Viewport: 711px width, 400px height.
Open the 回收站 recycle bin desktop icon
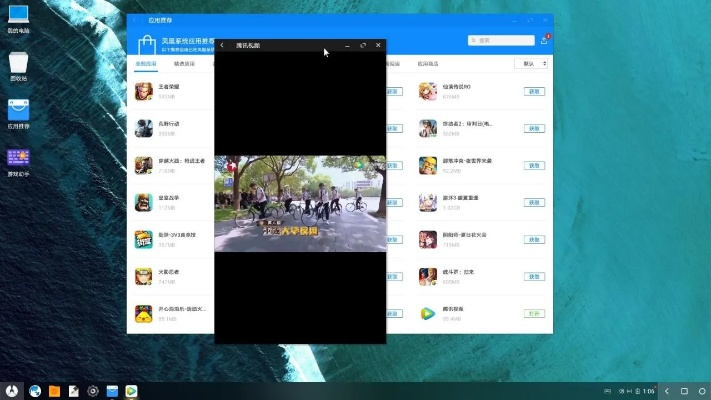18,62
